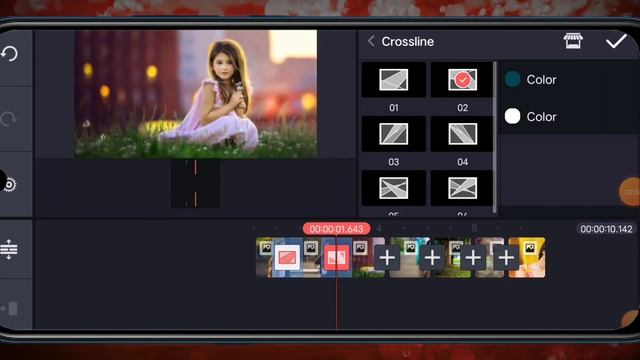Click the transitions list scrollbar

[x=495, y=137]
